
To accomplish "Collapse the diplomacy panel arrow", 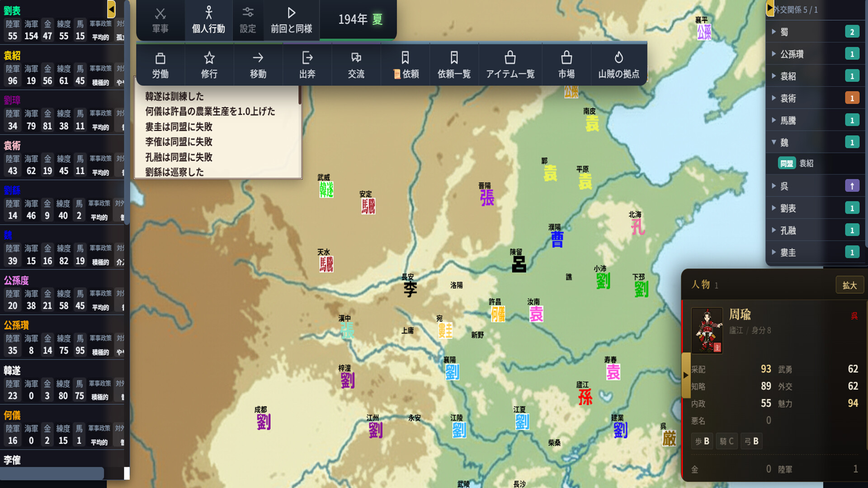I will pos(769,9).
